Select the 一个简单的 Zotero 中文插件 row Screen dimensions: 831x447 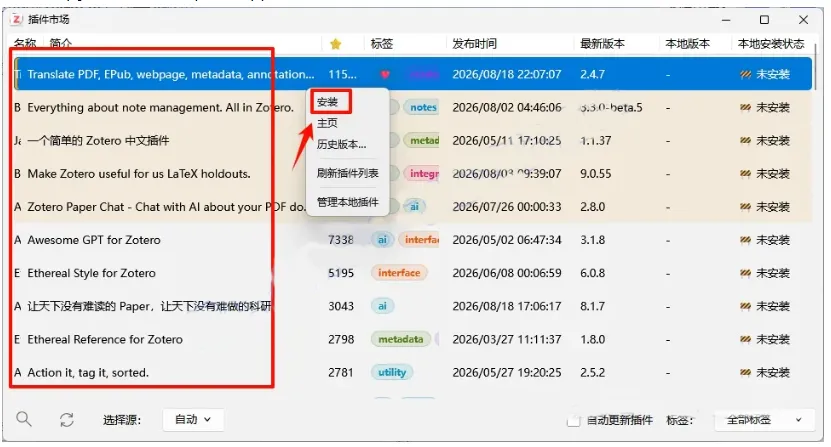pos(413,141)
